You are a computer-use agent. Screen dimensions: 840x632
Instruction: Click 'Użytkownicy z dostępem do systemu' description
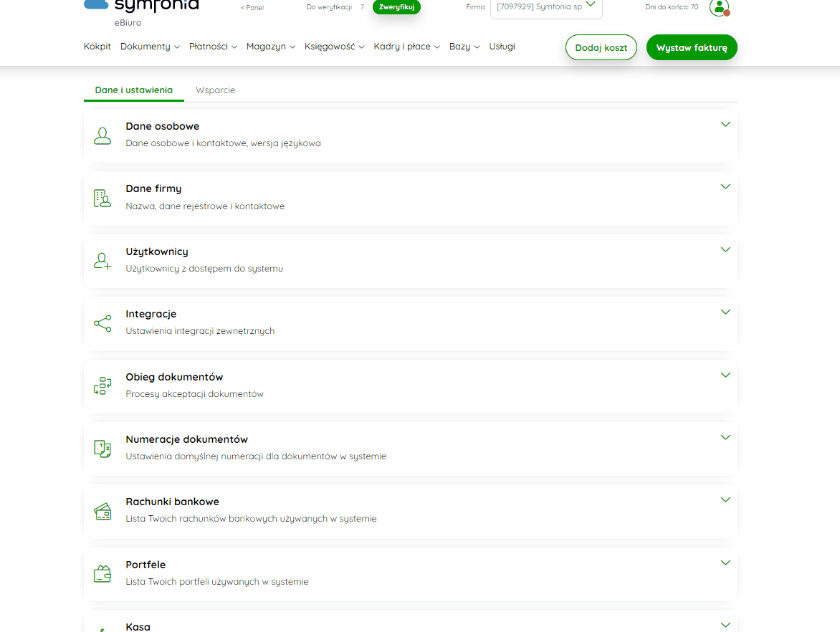[204, 268]
